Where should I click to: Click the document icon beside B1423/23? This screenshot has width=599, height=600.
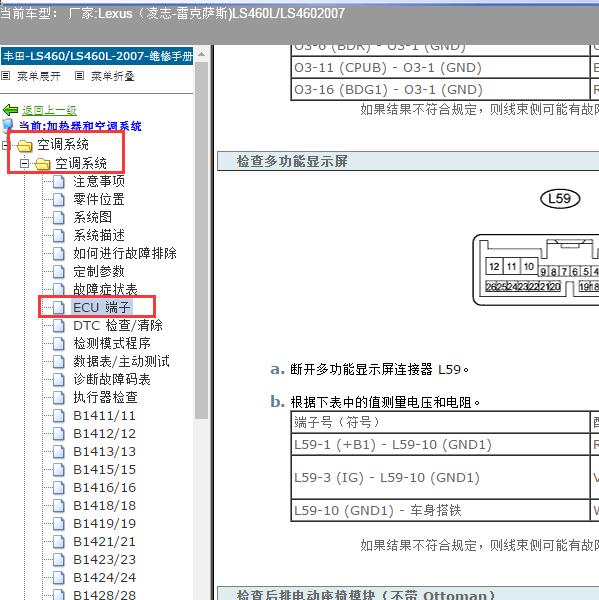coord(59,560)
